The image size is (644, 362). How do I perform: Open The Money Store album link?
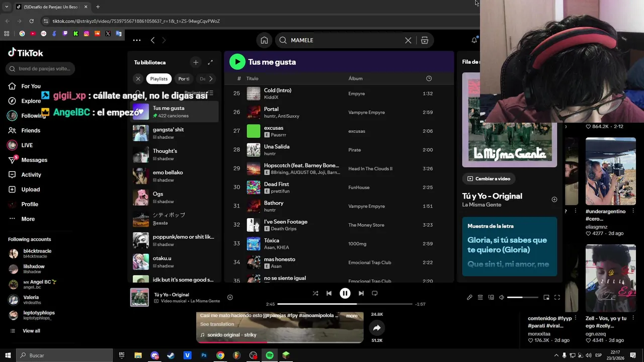[x=366, y=225]
